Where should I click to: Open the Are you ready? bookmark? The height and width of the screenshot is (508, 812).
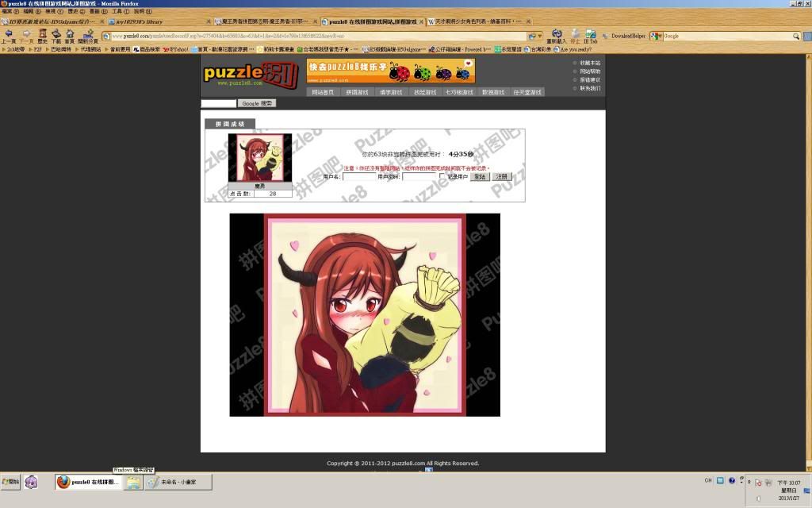click(573, 49)
